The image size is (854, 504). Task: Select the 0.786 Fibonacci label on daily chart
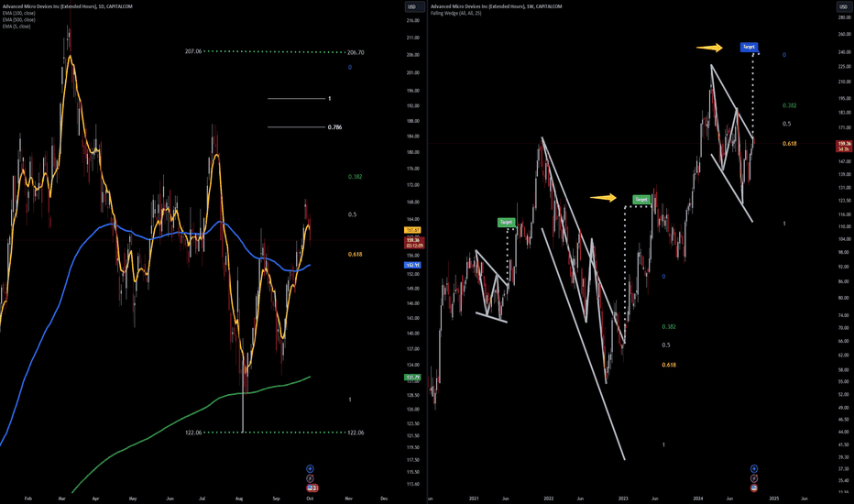(335, 127)
